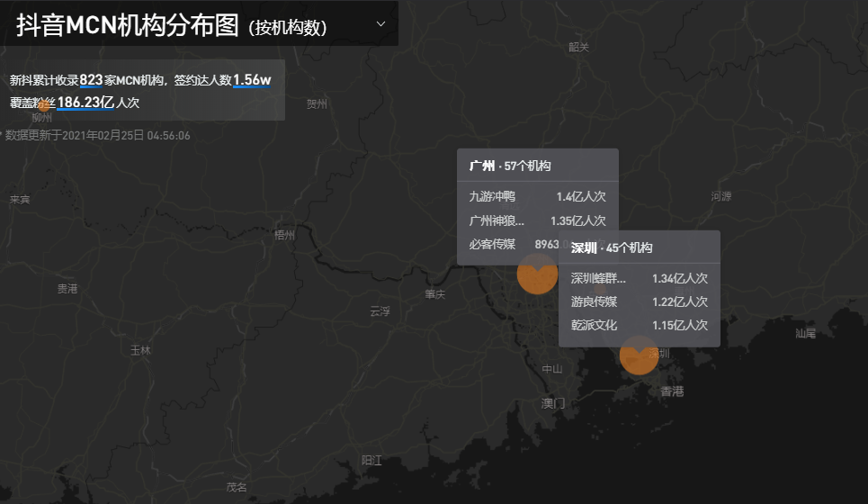
Task: Click the Shenzhen orange map marker
Action: tap(639, 355)
